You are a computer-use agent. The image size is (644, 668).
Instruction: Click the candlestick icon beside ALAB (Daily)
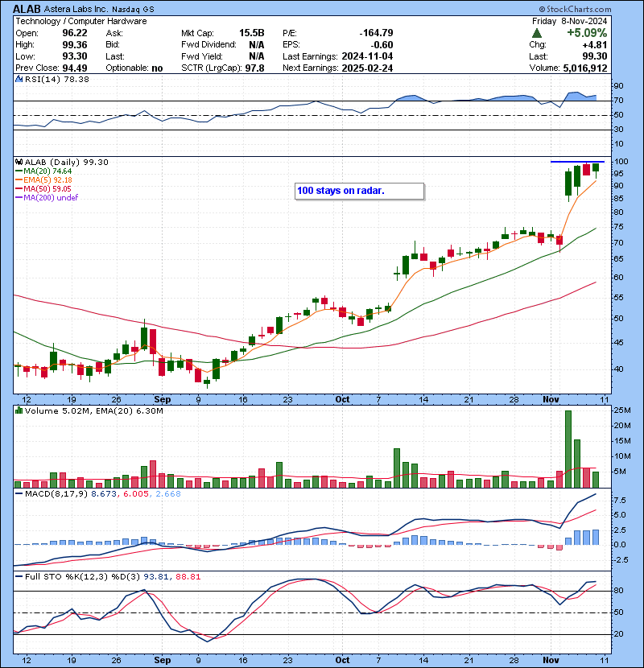[19, 162]
